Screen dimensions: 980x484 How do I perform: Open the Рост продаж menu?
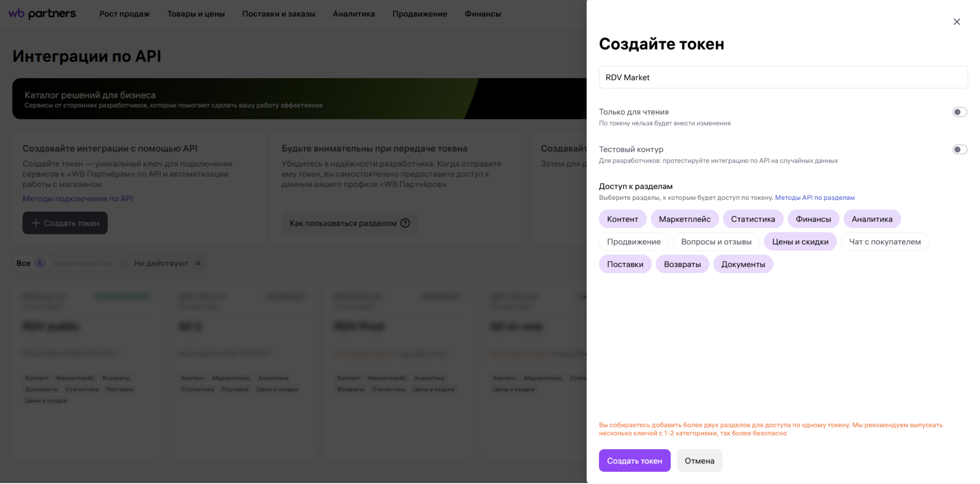(x=125, y=14)
